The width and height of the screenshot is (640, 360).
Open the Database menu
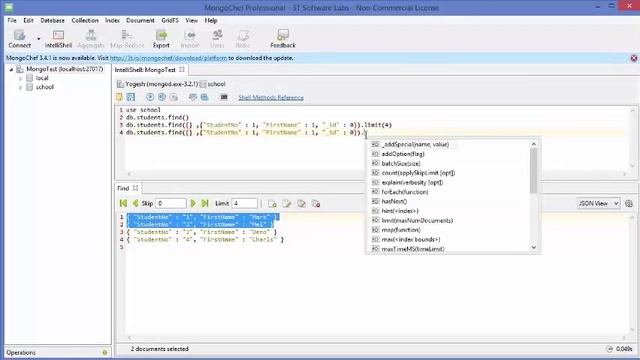(x=52, y=20)
